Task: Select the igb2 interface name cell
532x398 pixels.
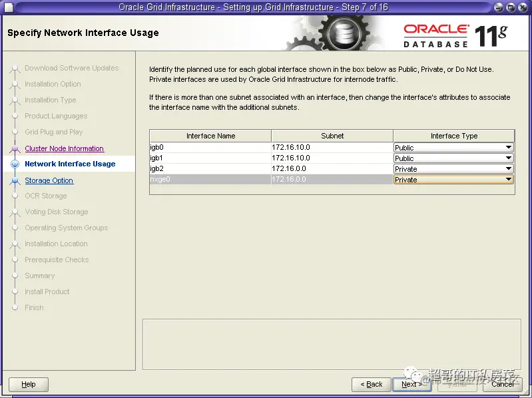Action: (x=210, y=169)
